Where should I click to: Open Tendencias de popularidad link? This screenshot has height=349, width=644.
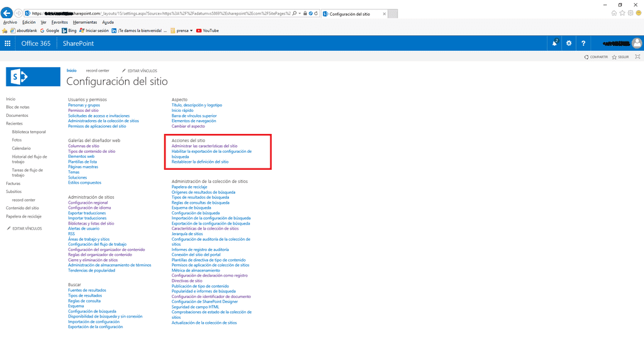coord(92,270)
